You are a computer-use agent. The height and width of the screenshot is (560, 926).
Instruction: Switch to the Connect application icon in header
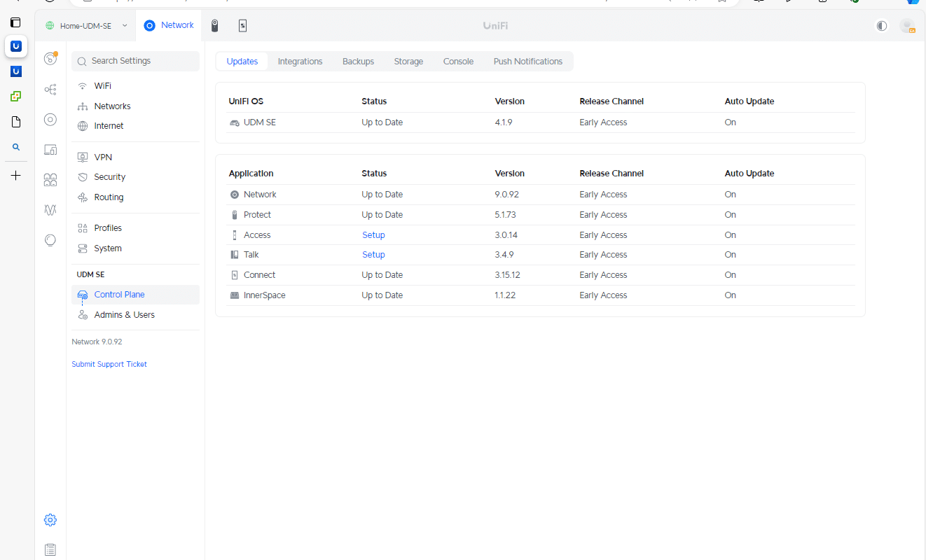coord(242,26)
